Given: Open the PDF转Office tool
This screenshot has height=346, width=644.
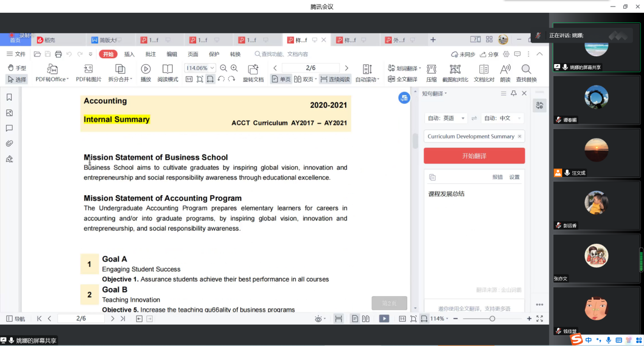Looking at the screenshot, I should coord(52,73).
